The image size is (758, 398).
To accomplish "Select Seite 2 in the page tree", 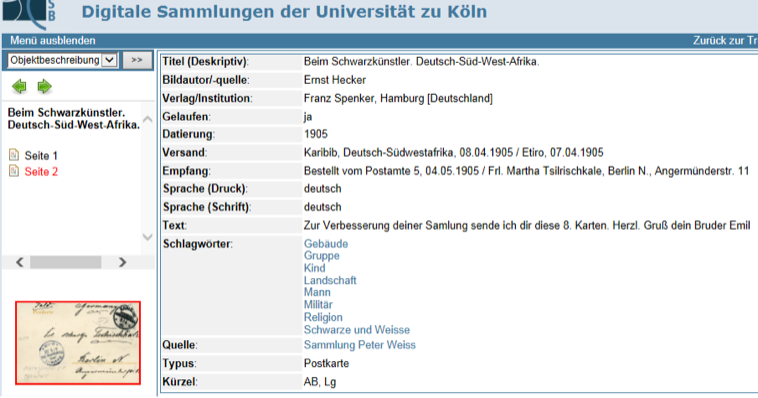I will tap(41, 172).
